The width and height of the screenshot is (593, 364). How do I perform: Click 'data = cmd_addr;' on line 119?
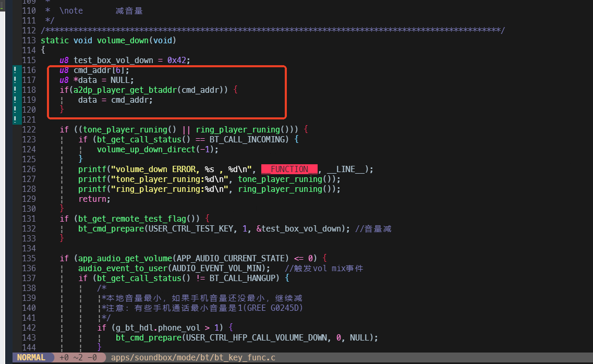coord(115,100)
